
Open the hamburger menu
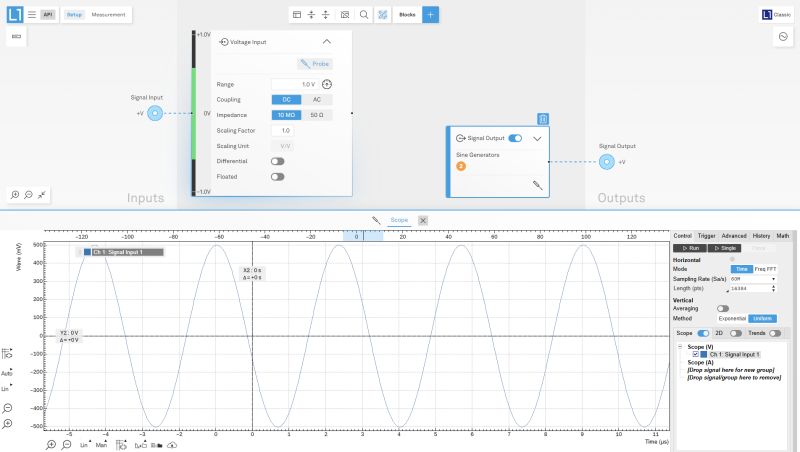pyautogui.click(x=32, y=15)
